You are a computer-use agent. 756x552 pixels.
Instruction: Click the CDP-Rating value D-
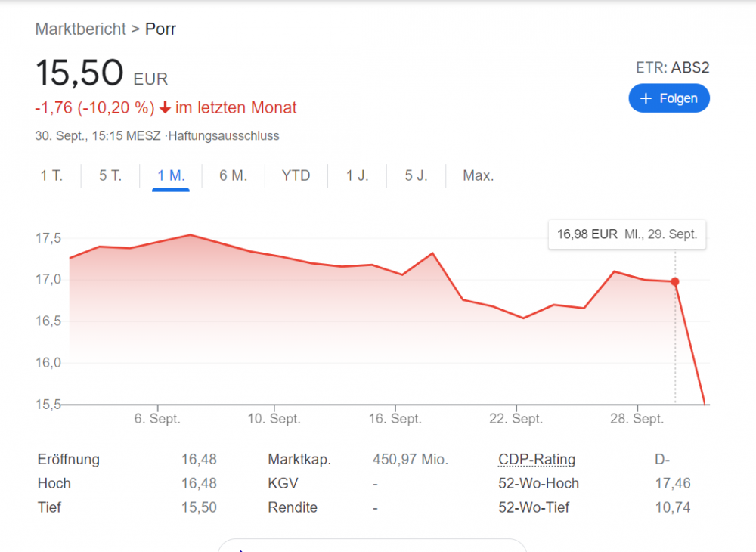coord(662,460)
